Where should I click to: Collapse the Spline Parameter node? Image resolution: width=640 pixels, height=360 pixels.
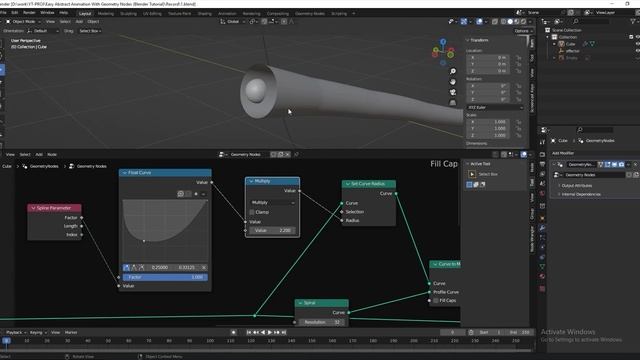(x=33, y=208)
